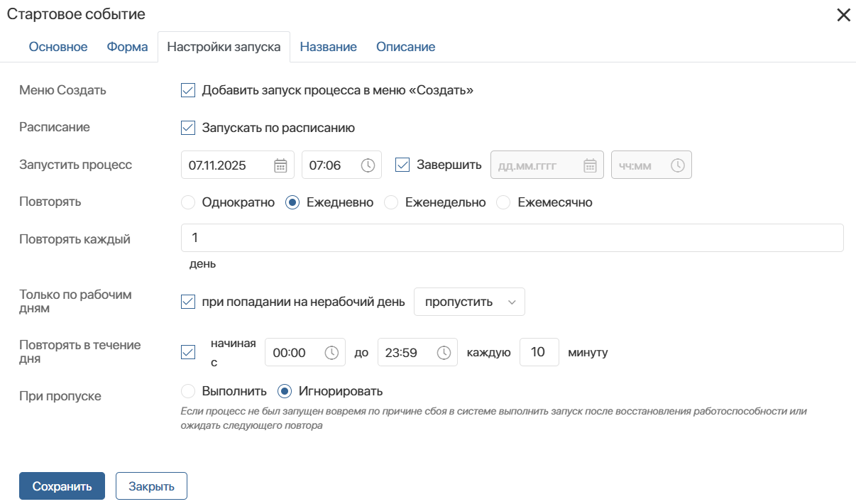Select Ежемесячно repeat option

pyautogui.click(x=503, y=202)
